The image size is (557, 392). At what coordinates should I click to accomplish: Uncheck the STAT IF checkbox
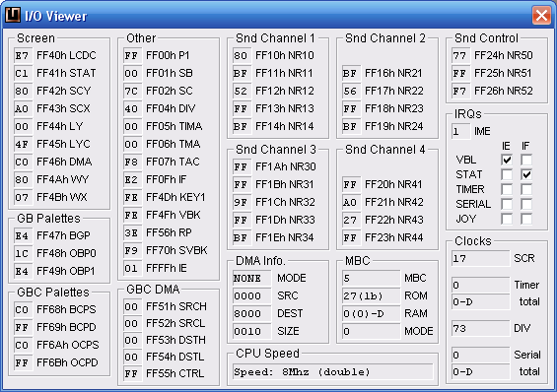pos(526,174)
